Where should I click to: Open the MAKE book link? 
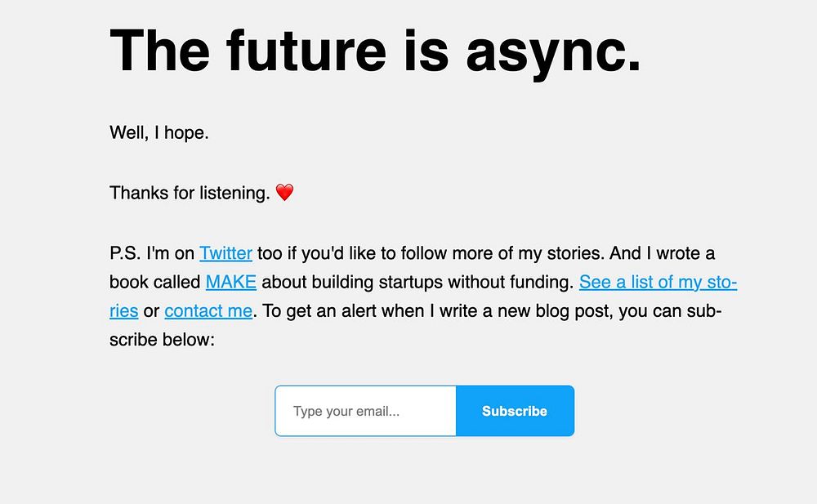click(x=231, y=282)
